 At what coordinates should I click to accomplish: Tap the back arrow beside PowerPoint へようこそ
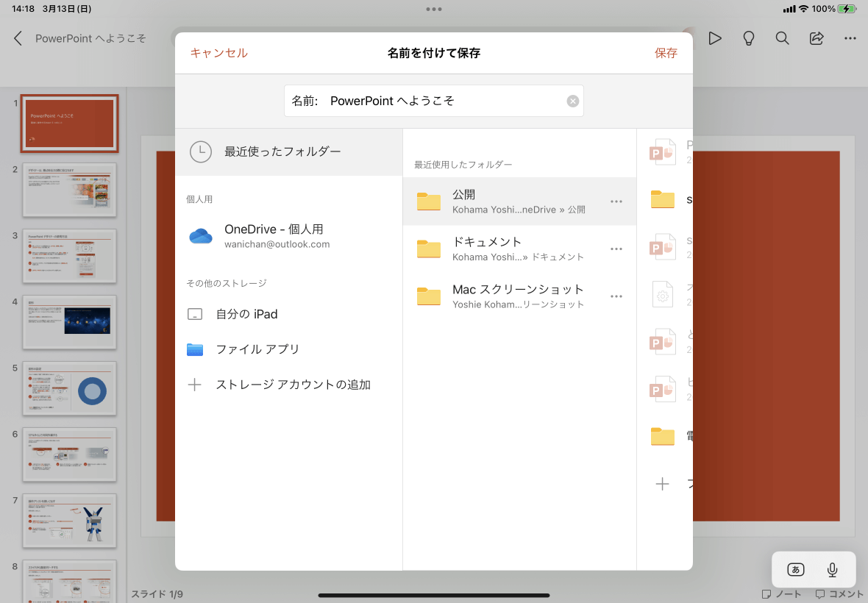[x=18, y=38]
